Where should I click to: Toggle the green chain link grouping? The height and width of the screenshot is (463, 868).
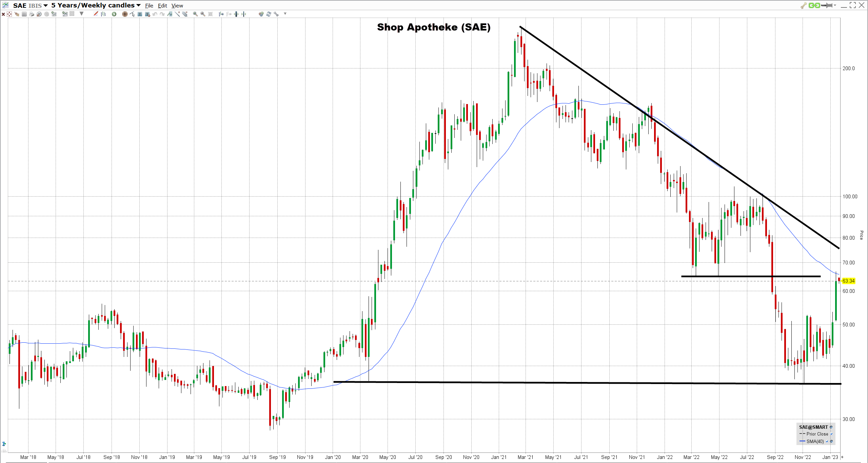coord(814,5)
